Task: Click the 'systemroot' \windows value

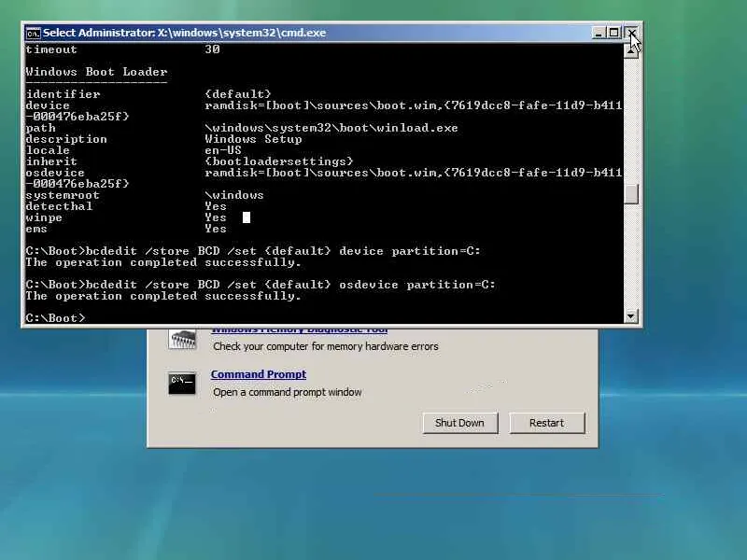Action: 234,195
